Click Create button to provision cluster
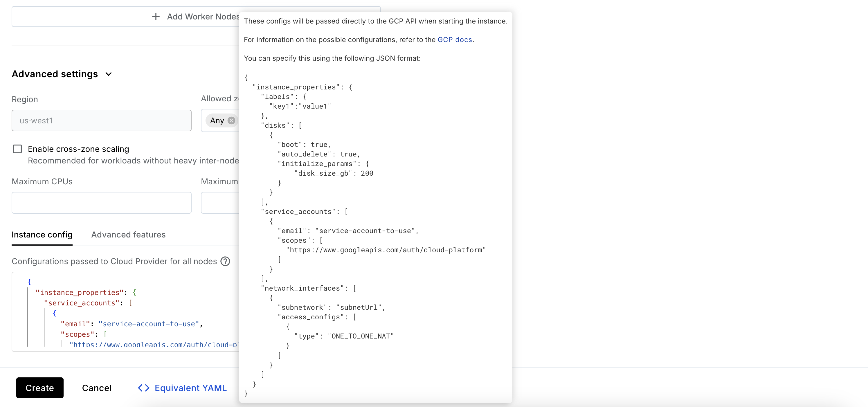 coord(39,388)
